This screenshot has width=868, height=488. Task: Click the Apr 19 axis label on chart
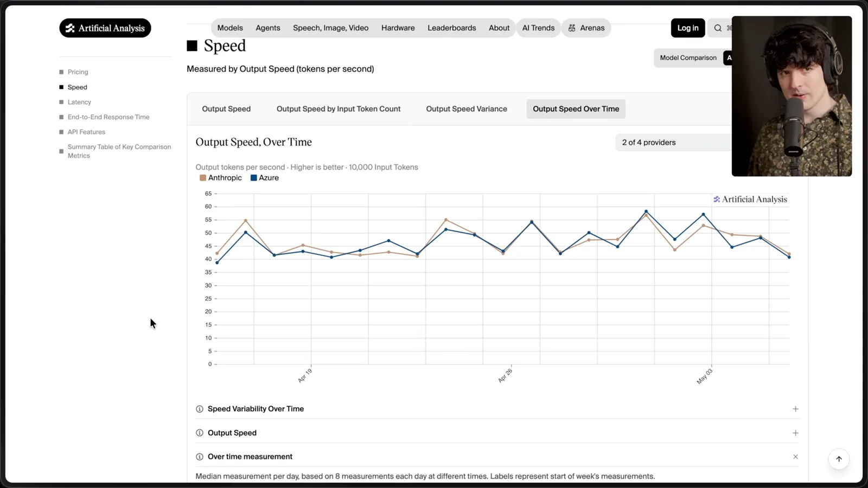(305, 375)
